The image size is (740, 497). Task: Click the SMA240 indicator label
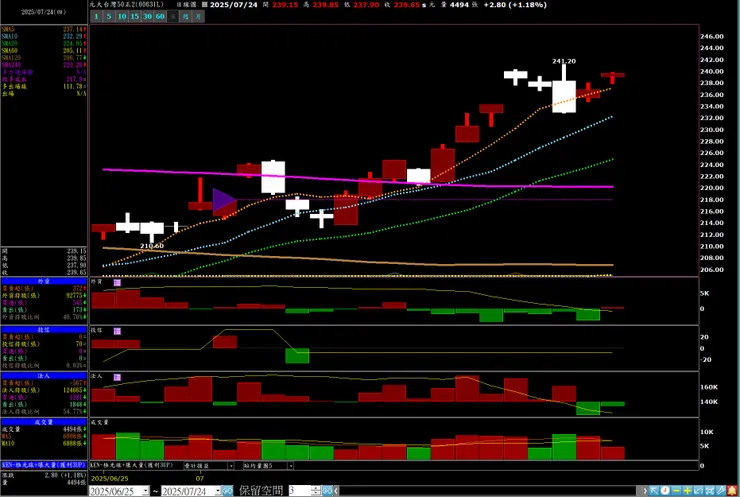11,65
